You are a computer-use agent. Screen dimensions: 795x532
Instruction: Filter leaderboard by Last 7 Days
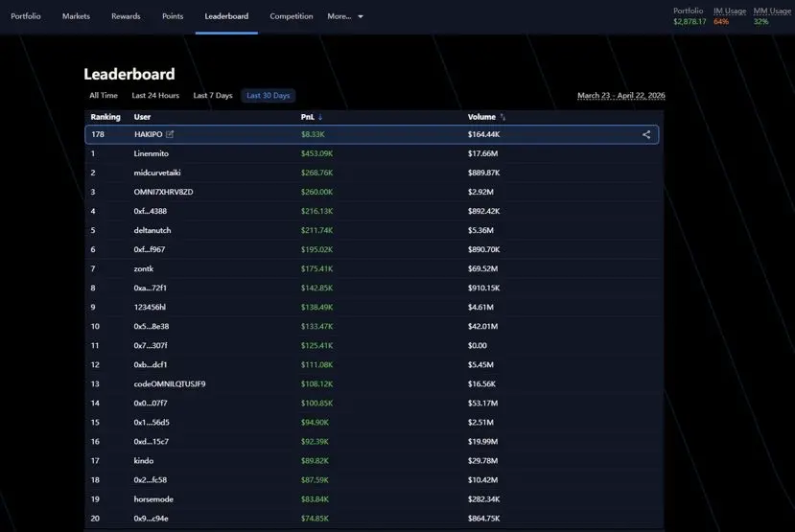213,95
